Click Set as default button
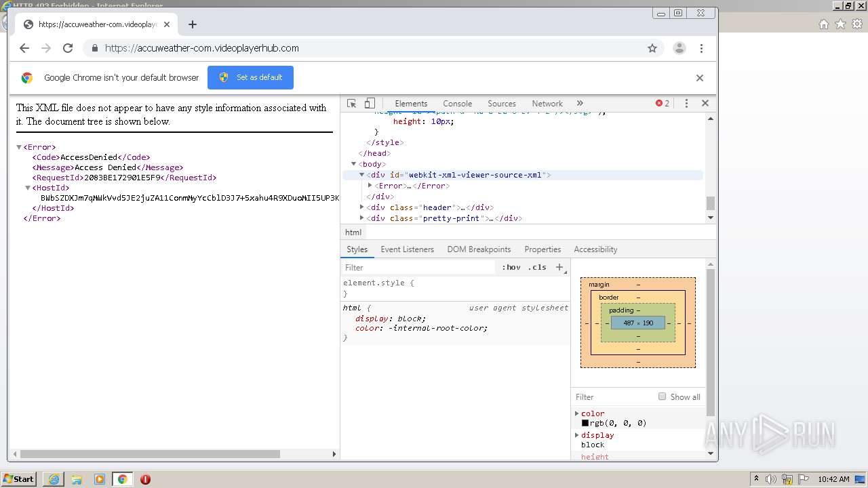This screenshot has height=488, width=868. (250, 77)
